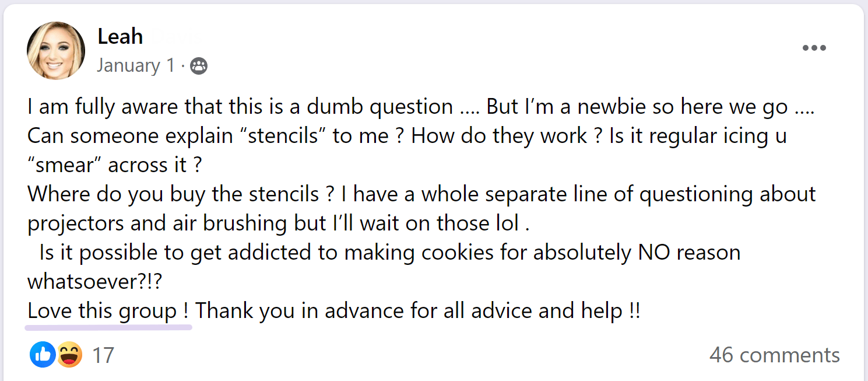The height and width of the screenshot is (381, 868).
Task: View the 46 comments on the post
Action: (774, 355)
